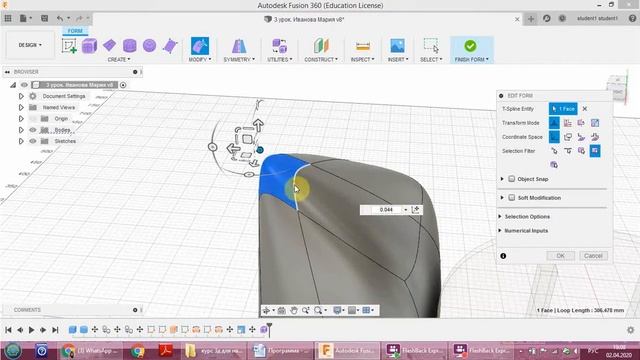Click the Edit Form tool in Modify
640x360 pixels.
(x=200, y=46)
